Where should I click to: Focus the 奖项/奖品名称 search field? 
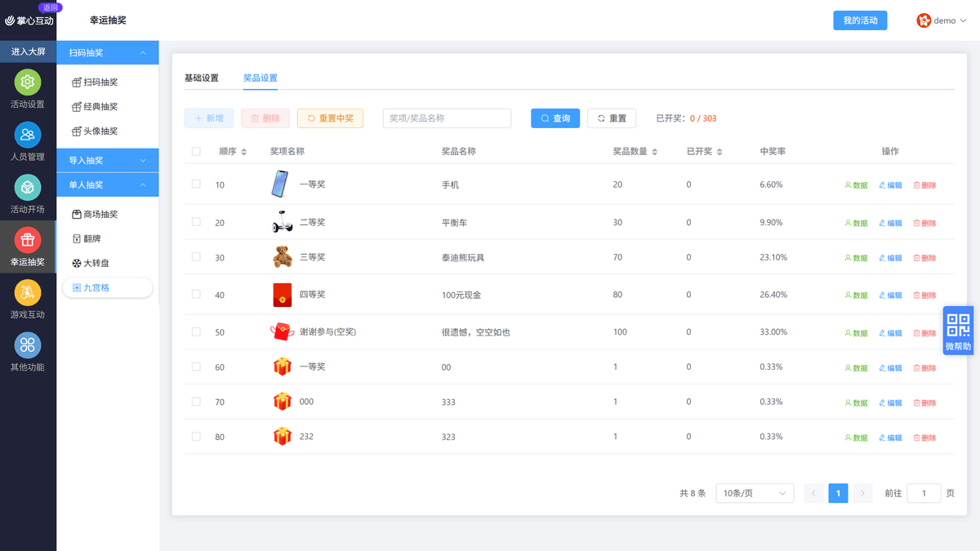(x=447, y=118)
